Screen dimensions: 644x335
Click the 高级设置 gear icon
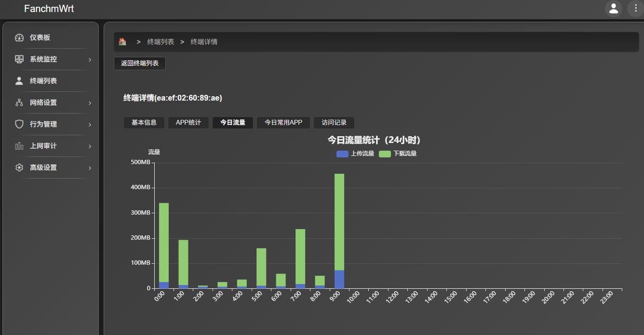19,167
